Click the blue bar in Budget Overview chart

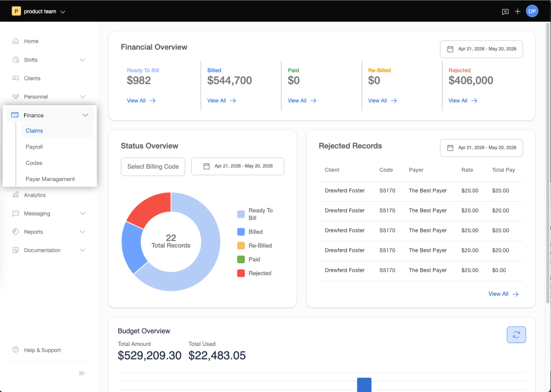pos(364,385)
